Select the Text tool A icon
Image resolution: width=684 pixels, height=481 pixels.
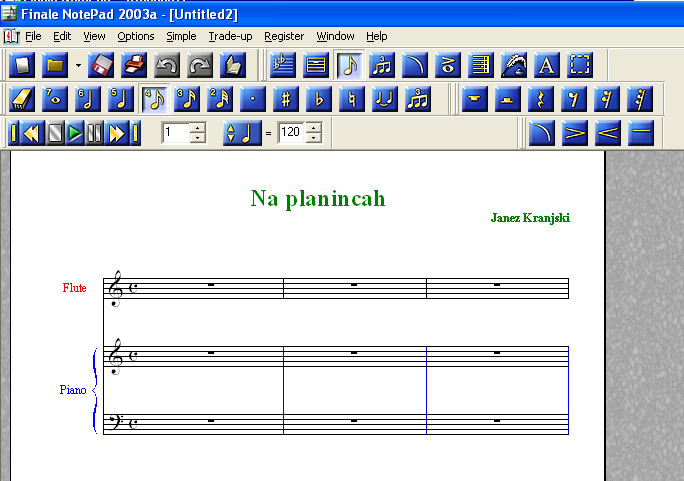pyautogui.click(x=547, y=66)
